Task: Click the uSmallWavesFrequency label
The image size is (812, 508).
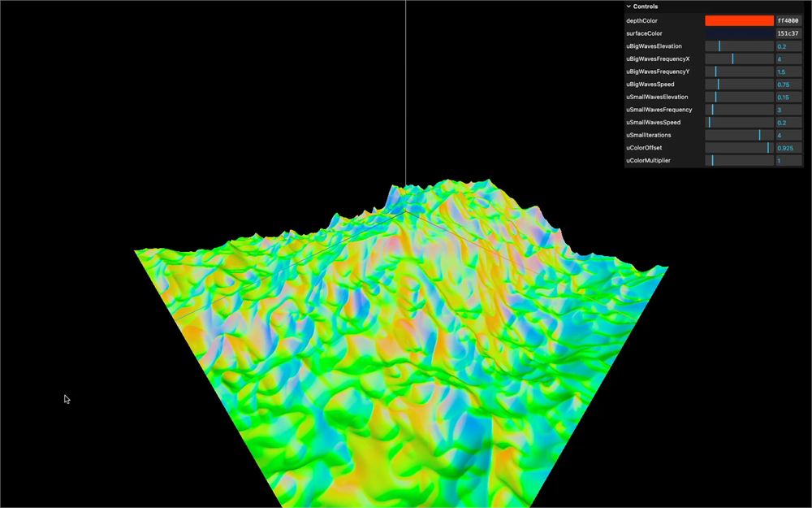Action: [659, 110]
